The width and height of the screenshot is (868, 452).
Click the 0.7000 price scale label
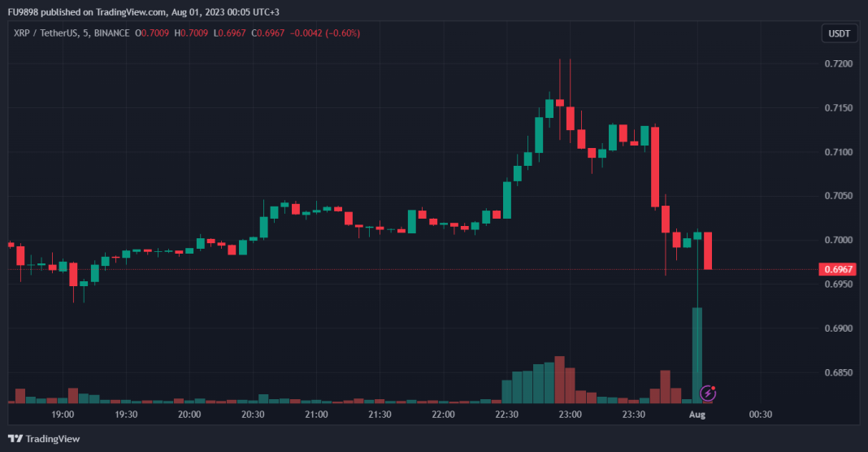[x=838, y=241]
